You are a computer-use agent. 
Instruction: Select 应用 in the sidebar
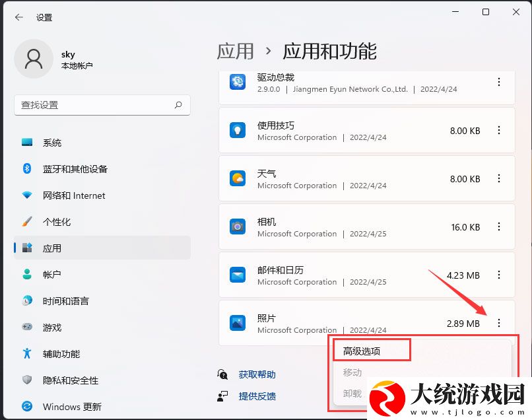coord(102,248)
